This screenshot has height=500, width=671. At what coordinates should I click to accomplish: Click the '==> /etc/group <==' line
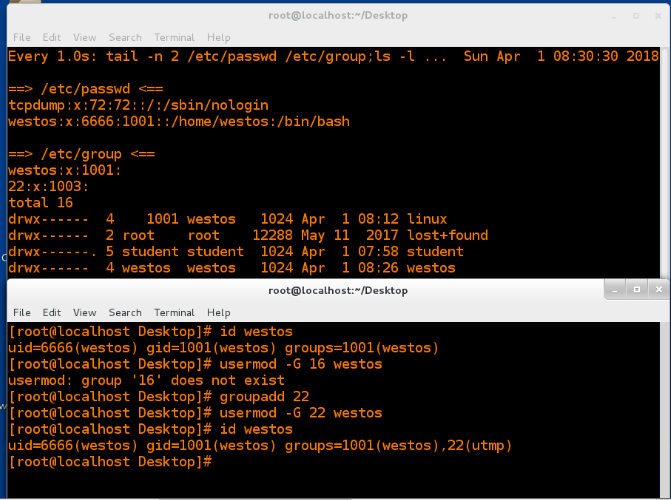pyautogui.click(x=82, y=154)
